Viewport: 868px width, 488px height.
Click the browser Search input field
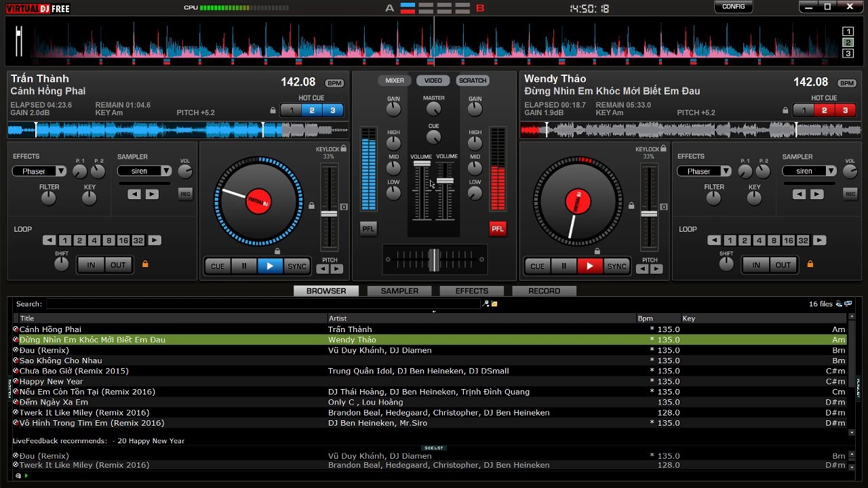point(263,304)
